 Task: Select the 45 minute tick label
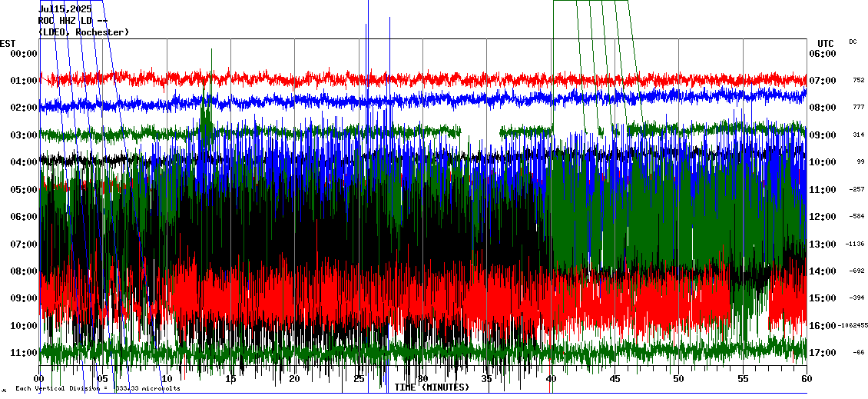pyautogui.click(x=615, y=379)
